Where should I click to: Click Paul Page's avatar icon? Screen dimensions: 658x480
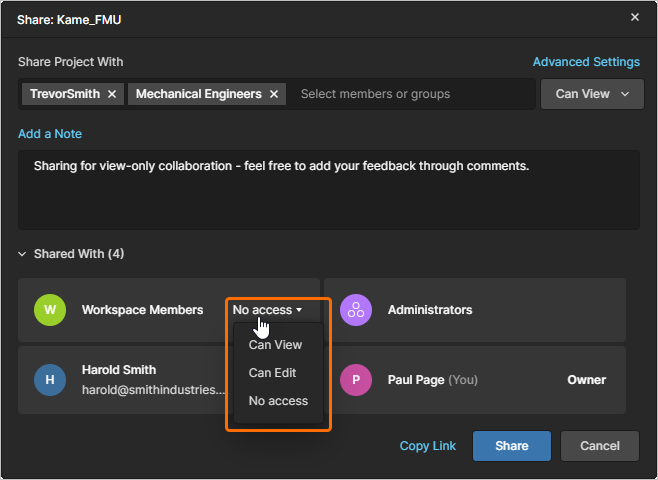(x=355, y=380)
